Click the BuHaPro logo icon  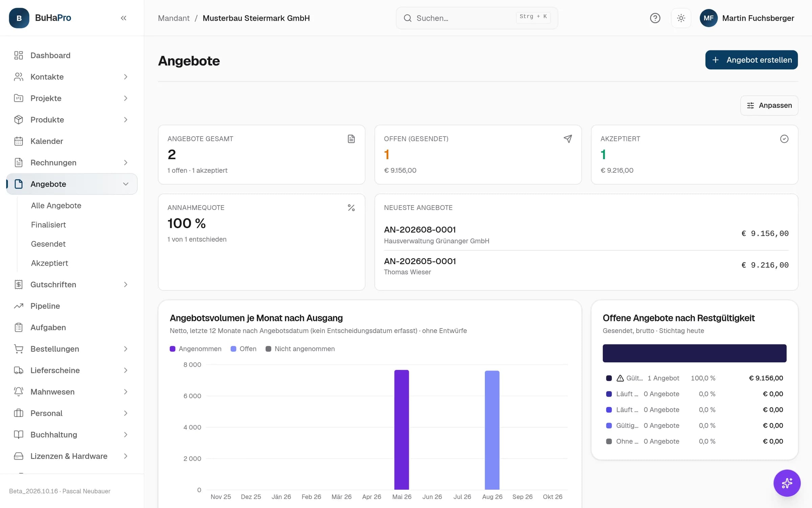(19, 18)
